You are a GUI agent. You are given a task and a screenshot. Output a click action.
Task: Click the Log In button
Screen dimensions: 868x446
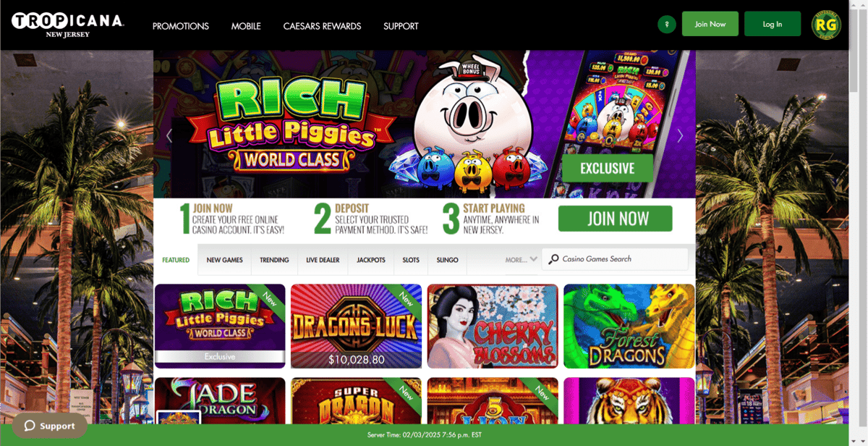[x=773, y=24]
